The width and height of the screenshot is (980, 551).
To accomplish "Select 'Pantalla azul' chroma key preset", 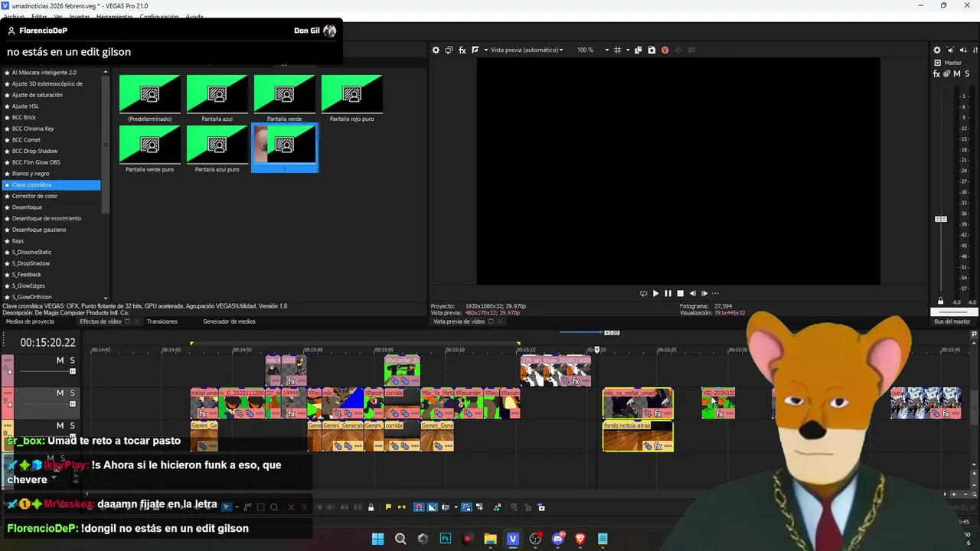I will 217,99.
